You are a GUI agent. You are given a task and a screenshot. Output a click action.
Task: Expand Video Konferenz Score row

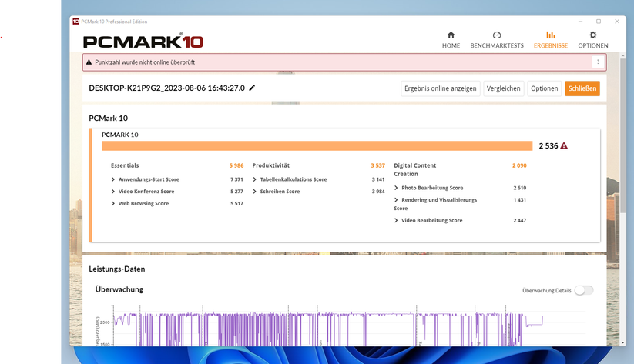point(113,192)
